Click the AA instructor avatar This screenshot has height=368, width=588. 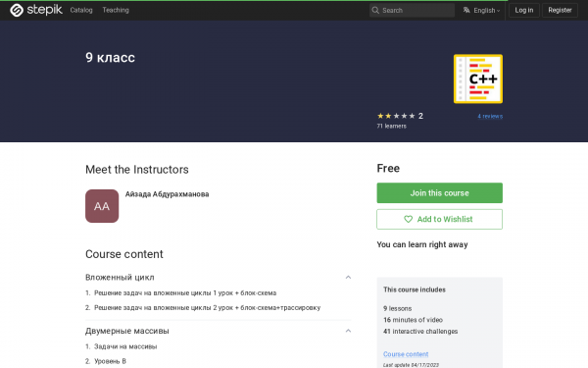point(102,206)
